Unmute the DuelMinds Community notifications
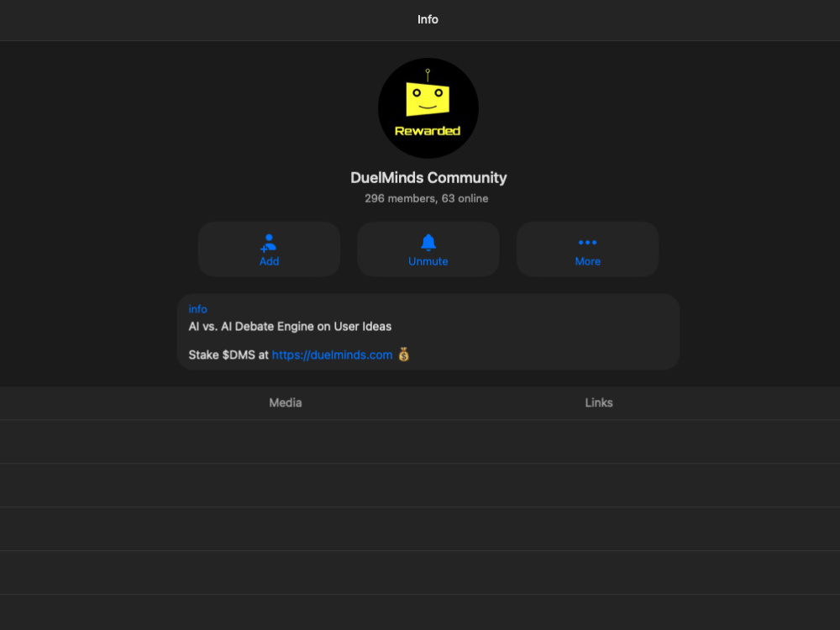Screen dimensions: 840x630 tap(428, 249)
